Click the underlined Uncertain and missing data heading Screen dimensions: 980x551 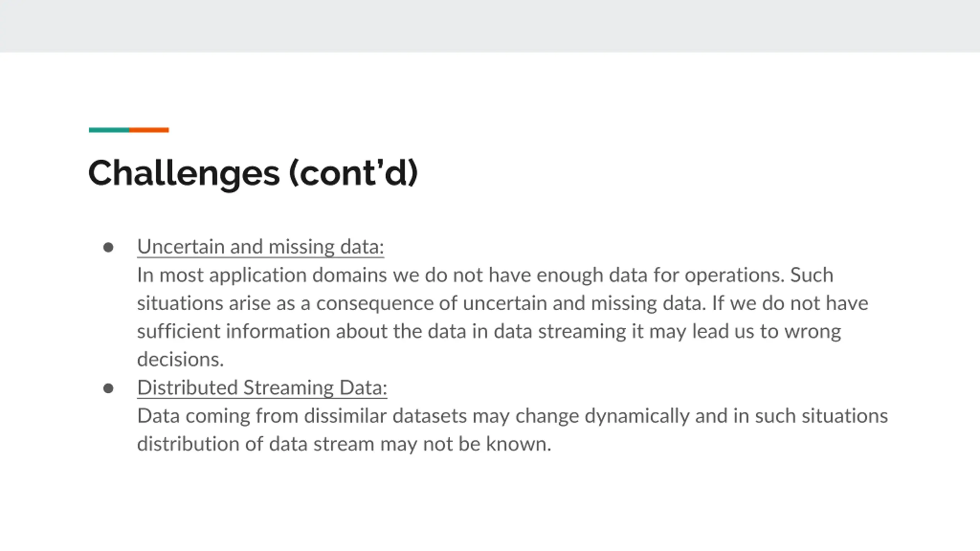pos(261,247)
